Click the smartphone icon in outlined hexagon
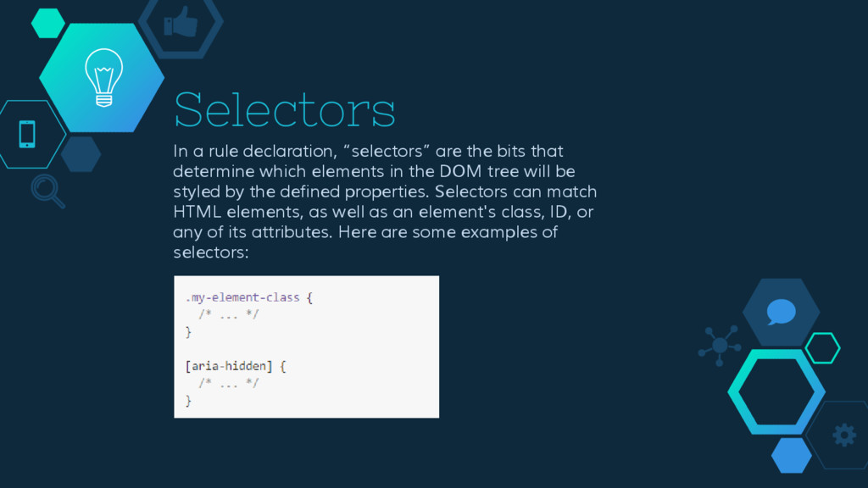 pos(27,134)
